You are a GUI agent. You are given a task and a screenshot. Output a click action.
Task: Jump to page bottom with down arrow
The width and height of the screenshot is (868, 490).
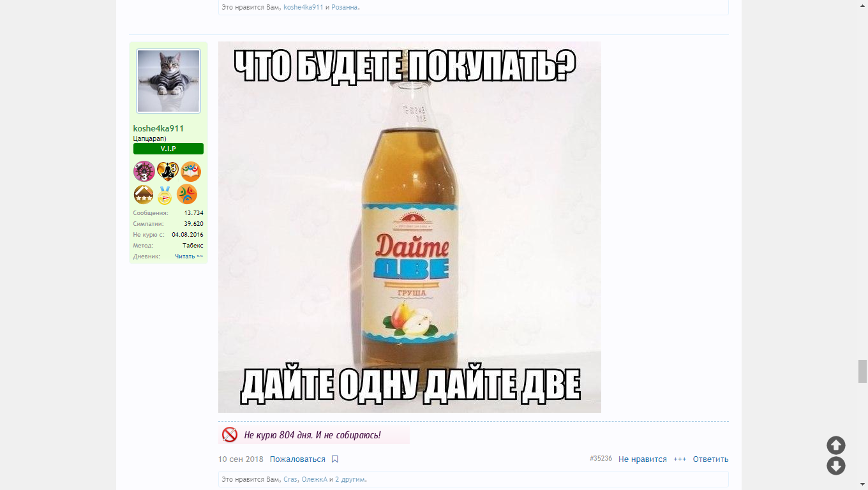click(836, 466)
